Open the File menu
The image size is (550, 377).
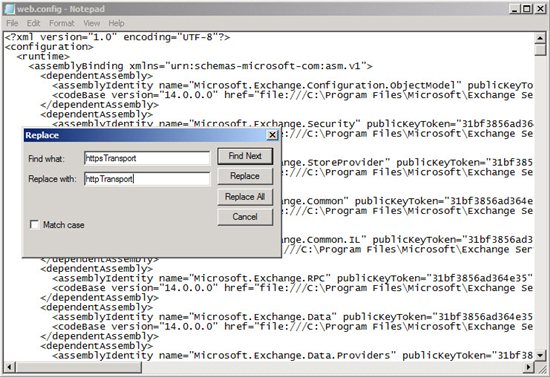[12, 23]
